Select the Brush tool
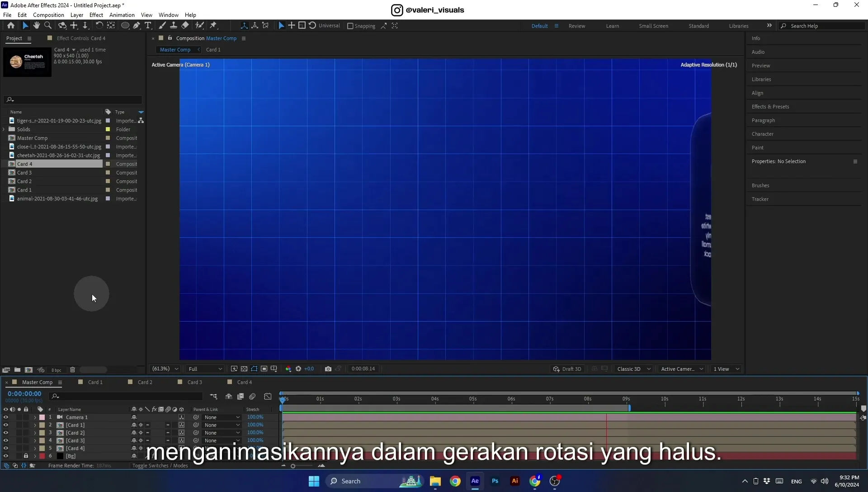The image size is (868, 492). 162,26
